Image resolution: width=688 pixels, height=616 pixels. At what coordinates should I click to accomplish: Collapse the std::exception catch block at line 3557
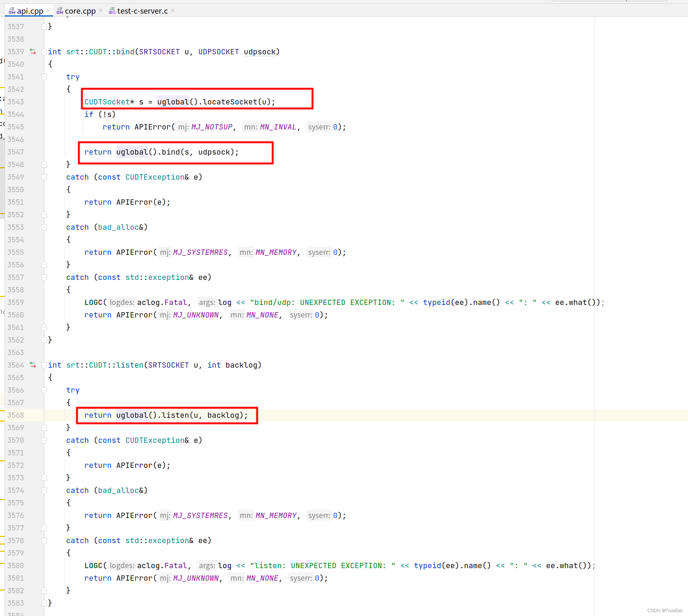click(x=44, y=277)
